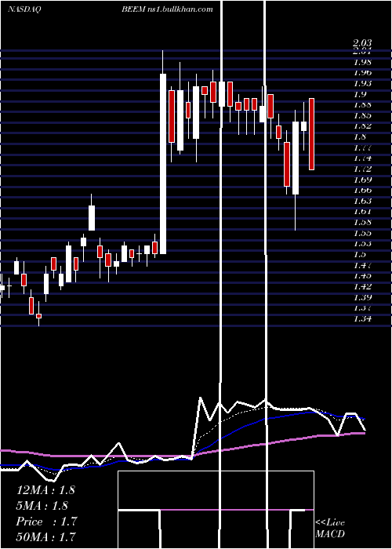Image resolution: width=392 pixels, height=549 pixels.
Task: Click the 1.47 price axis label
Action: [362, 265]
